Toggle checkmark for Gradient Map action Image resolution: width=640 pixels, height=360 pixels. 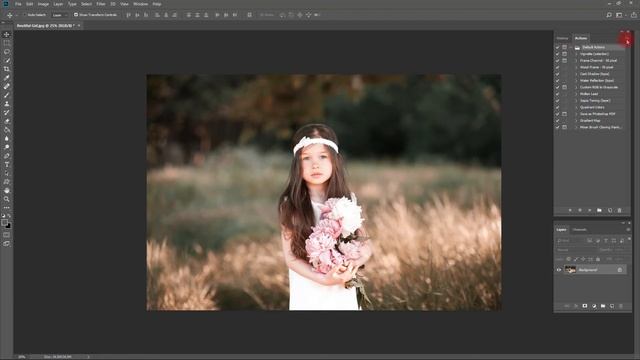click(558, 120)
